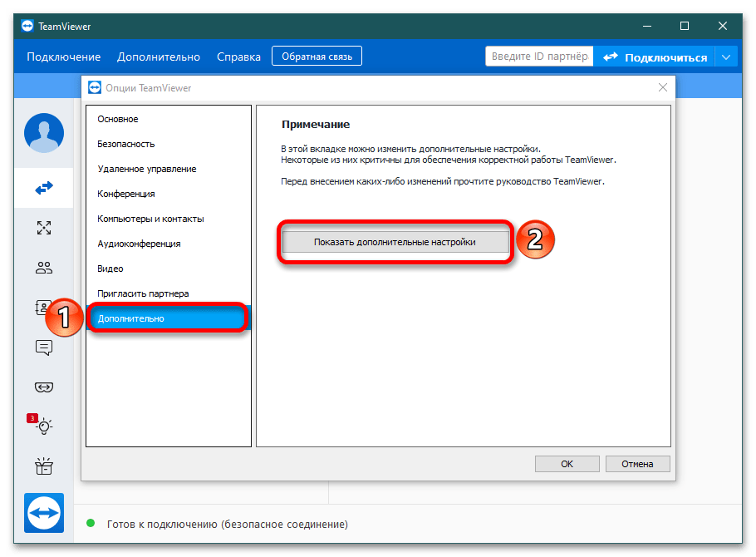Confirm the options with OK button
This screenshot has height=557, width=756.
[567, 464]
